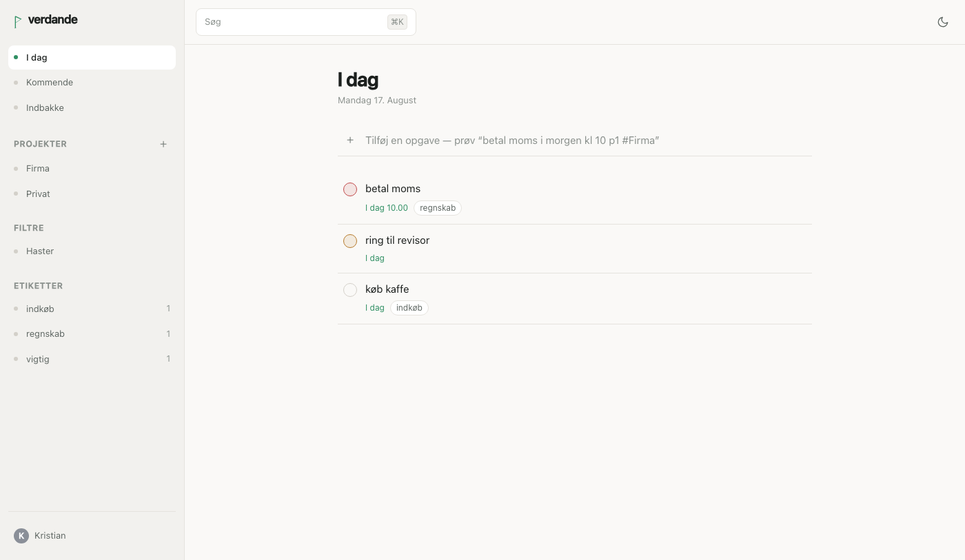The image size is (965, 560).
Task: Click the plus icon beside Tilføj en opgave
Action: (x=350, y=140)
